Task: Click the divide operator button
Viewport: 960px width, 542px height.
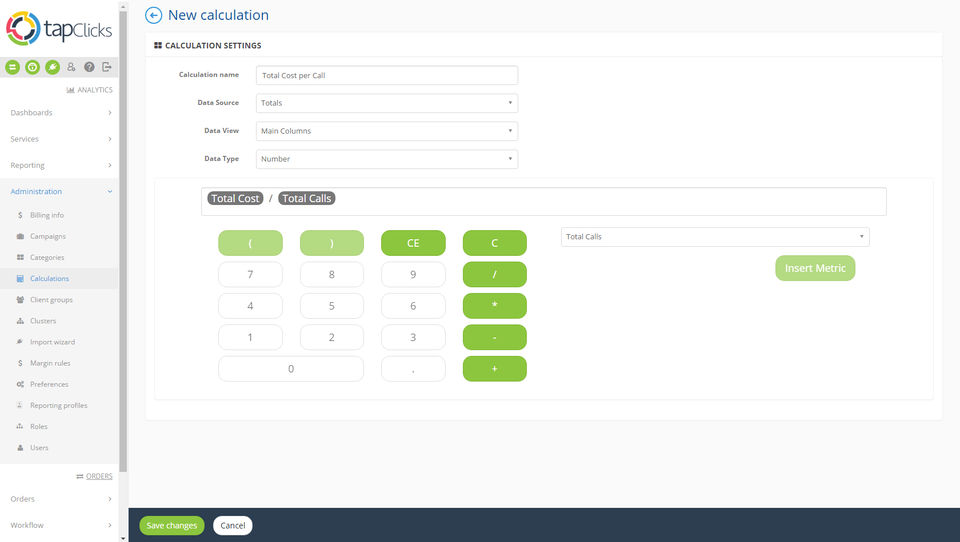Action: pos(495,274)
